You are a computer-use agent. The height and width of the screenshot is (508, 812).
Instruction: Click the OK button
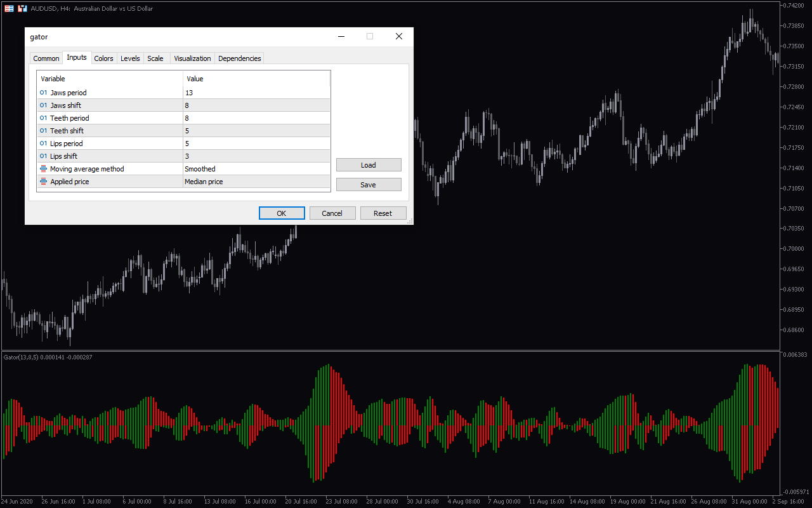pyautogui.click(x=282, y=213)
